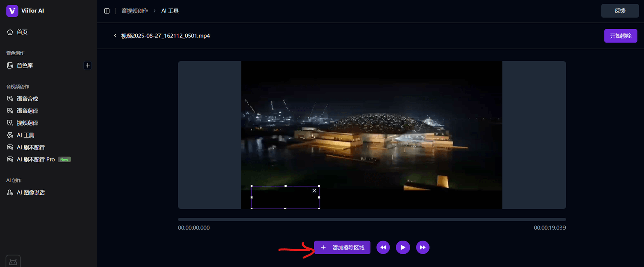Viewport: 644px width, 267px height.
Task: Go back using the left chevron arrow
Action: pyautogui.click(x=115, y=36)
